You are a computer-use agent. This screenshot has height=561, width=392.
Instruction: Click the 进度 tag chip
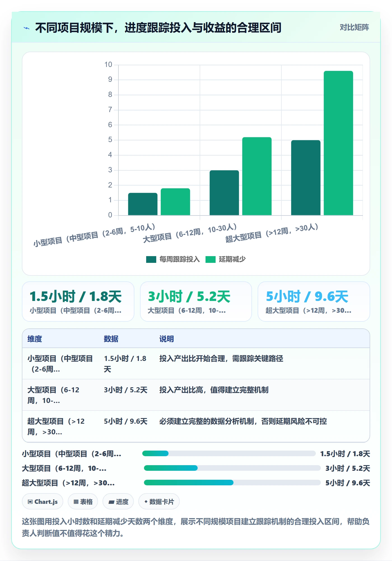(118, 502)
